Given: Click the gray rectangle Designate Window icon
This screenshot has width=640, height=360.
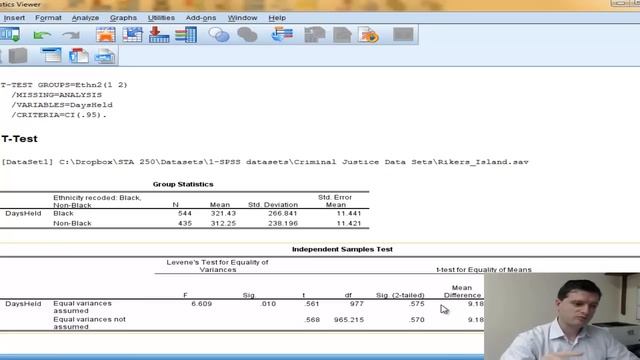Looking at the screenshot, I should [403, 34].
